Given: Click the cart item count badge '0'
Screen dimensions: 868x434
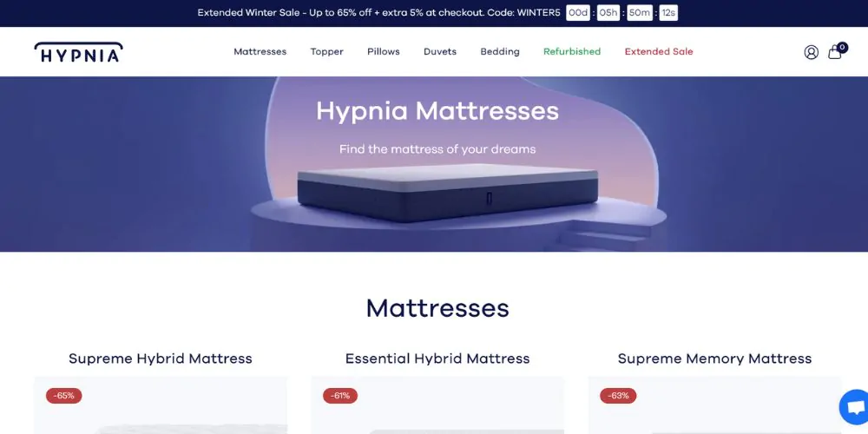Looking at the screenshot, I should pos(842,47).
